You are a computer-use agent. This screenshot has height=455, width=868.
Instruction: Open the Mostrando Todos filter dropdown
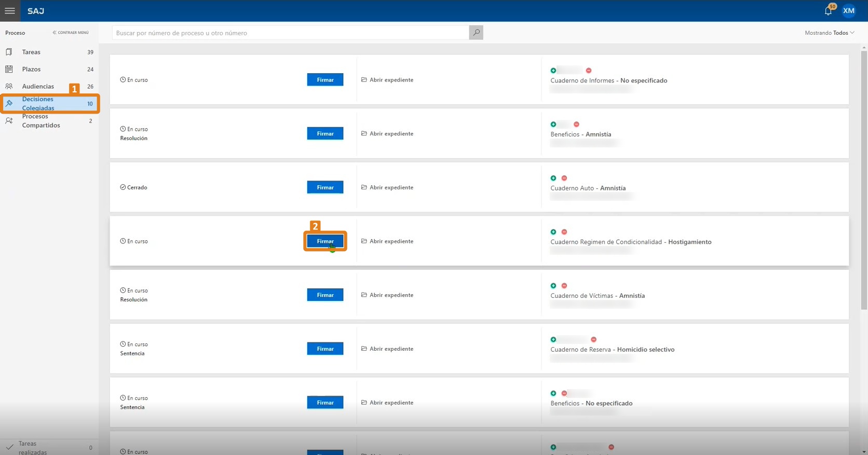829,33
